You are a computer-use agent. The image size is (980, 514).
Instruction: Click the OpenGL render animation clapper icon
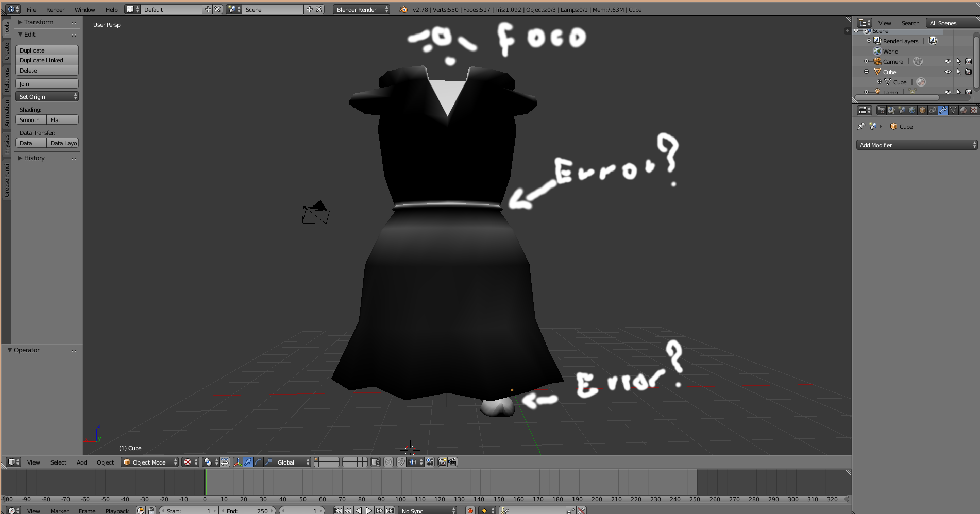(452, 462)
